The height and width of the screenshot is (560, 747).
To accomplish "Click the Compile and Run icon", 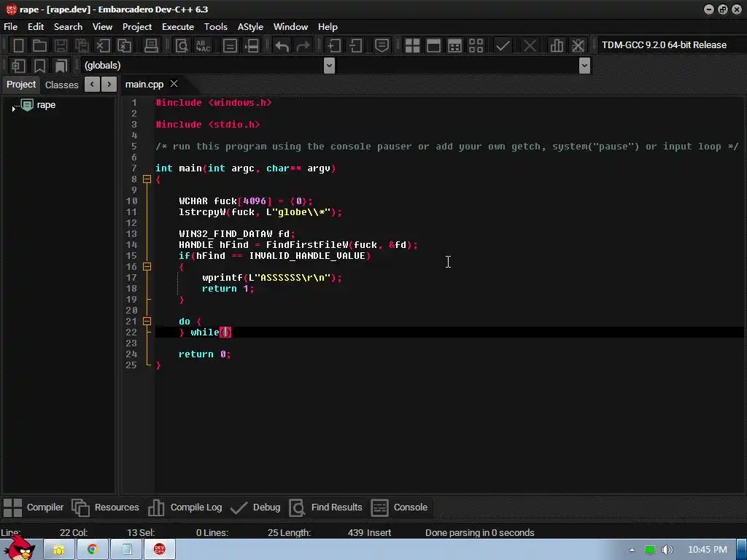I will 455,45.
